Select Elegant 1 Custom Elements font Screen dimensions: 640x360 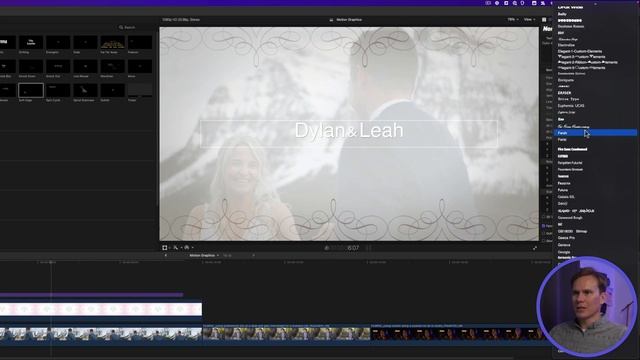tap(580, 51)
